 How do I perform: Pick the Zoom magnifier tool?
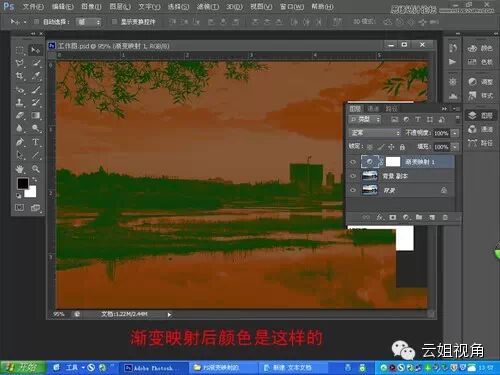(x=36, y=169)
